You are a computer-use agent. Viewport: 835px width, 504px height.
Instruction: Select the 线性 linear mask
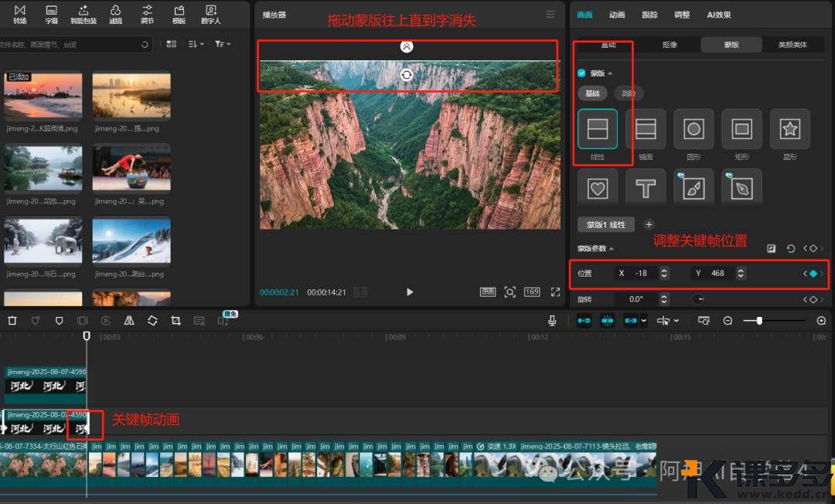click(598, 129)
